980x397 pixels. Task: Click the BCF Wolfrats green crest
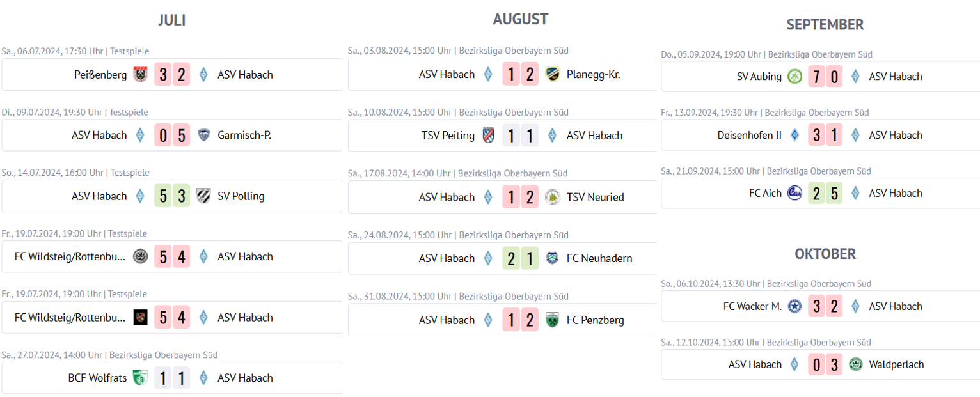(x=140, y=378)
